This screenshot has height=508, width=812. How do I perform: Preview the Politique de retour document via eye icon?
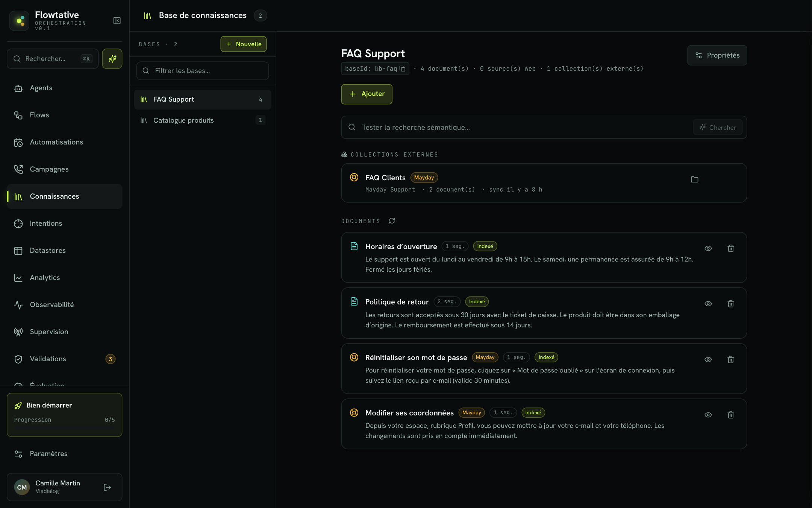708,304
